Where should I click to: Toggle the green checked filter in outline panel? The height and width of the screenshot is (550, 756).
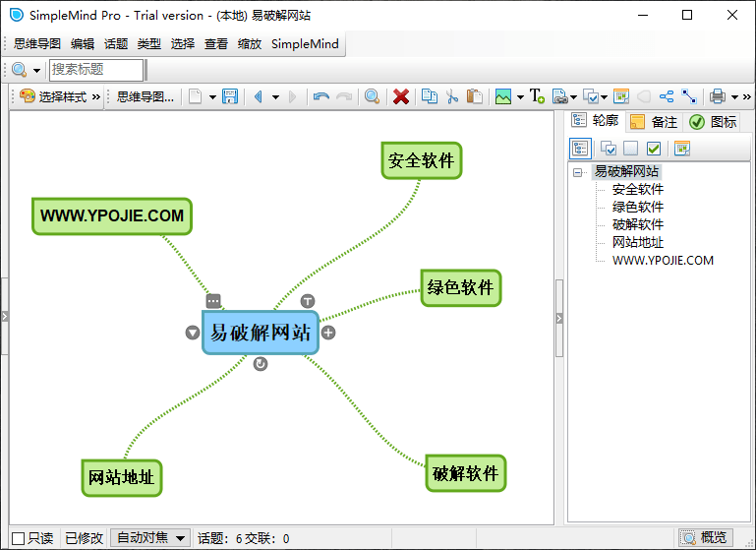click(x=654, y=149)
